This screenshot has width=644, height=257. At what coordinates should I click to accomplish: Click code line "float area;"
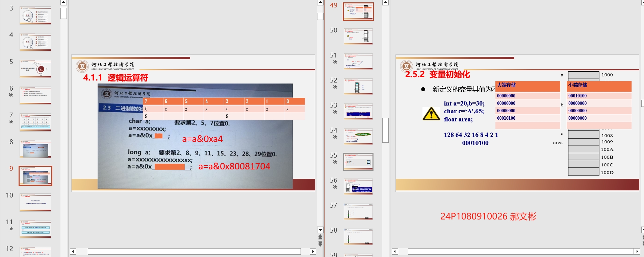tap(458, 119)
